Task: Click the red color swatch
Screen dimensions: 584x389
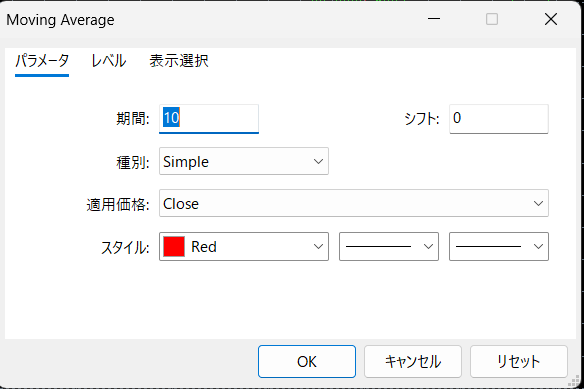Action: [x=174, y=246]
